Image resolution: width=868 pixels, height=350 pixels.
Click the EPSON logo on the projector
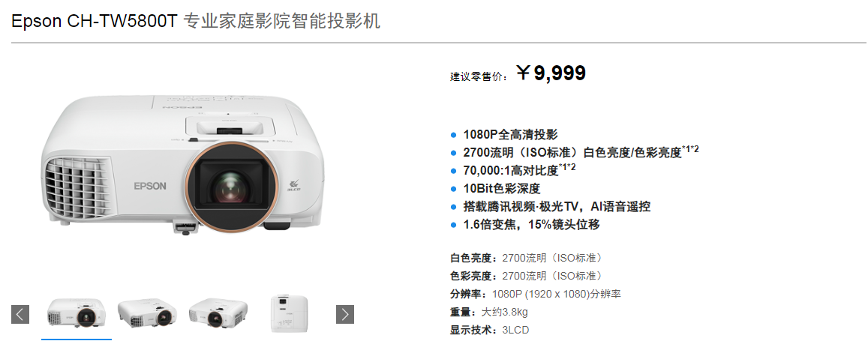click(x=149, y=187)
